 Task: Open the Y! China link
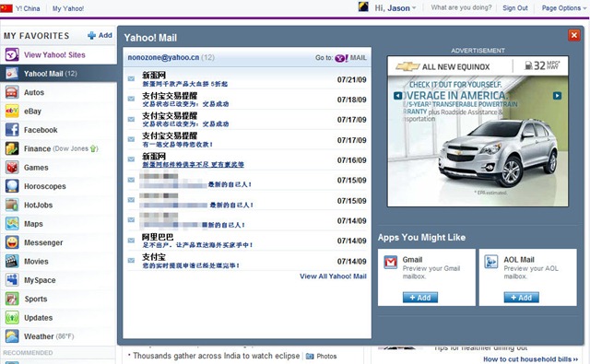(28, 8)
